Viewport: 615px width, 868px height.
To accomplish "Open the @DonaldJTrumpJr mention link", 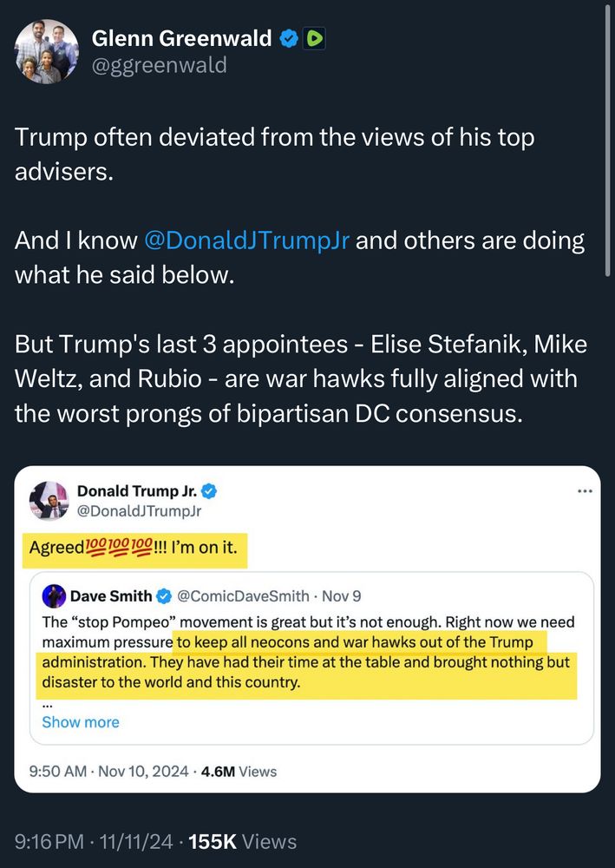I will [246, 240].
